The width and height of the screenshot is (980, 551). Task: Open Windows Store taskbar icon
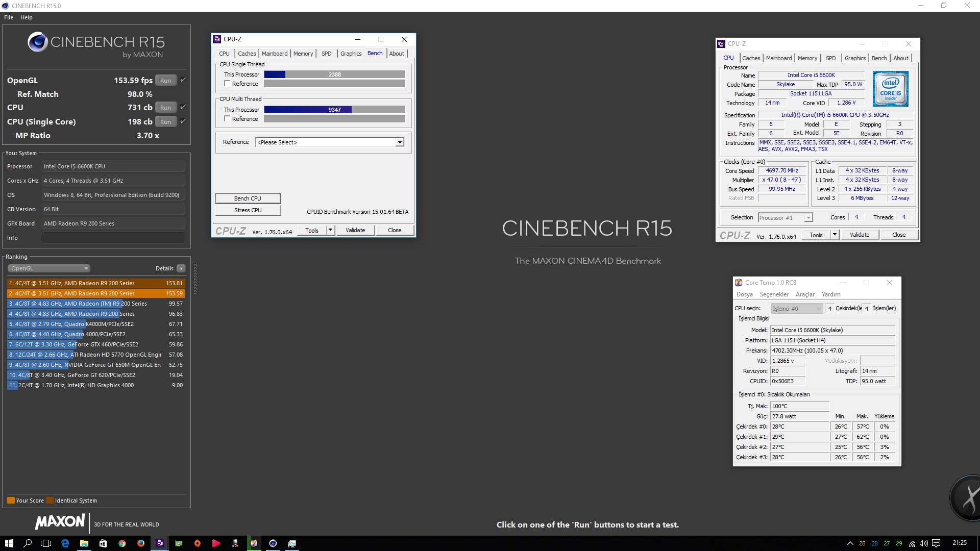point(103,543)
